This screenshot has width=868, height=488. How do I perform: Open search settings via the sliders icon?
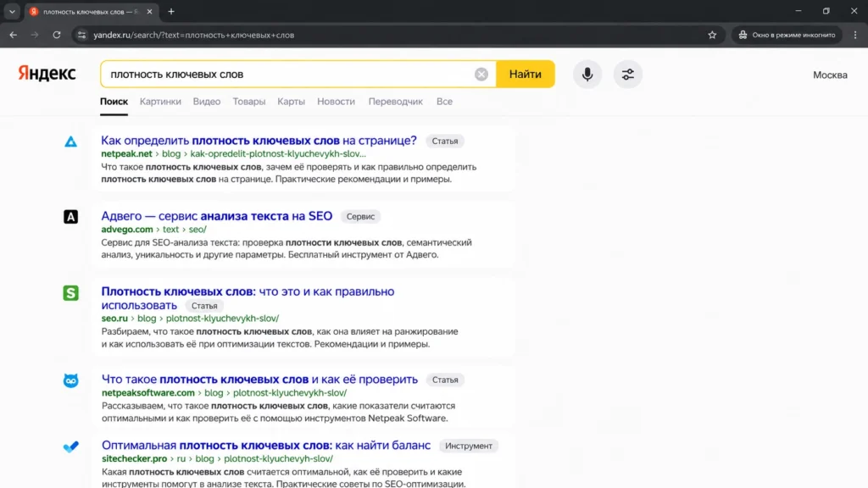628,75
